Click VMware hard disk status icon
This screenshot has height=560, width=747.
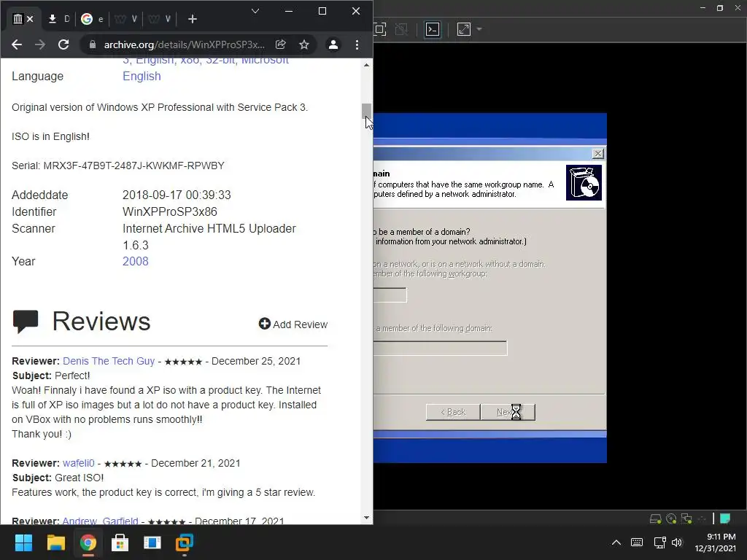656,518
